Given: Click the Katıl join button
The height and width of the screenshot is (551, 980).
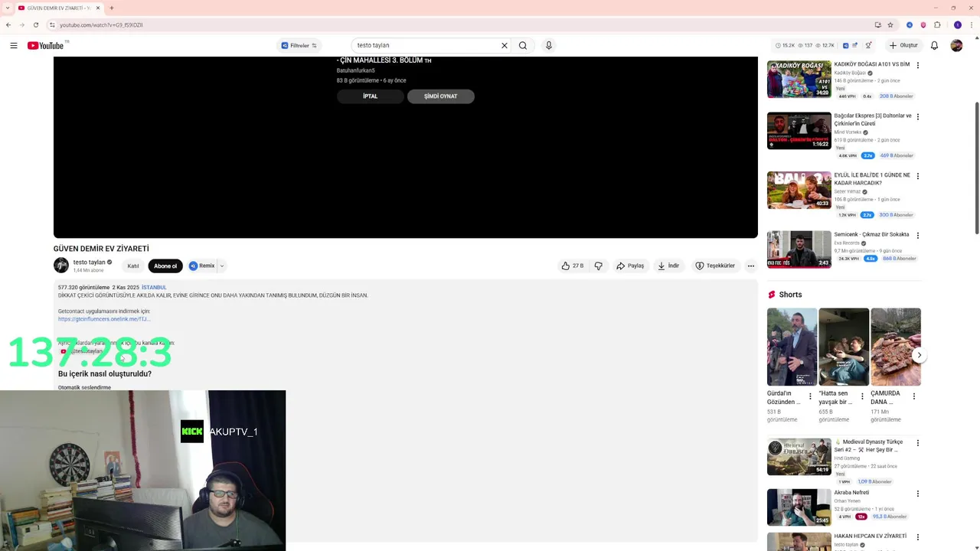Looking at the screenshot, I should 133,266.
